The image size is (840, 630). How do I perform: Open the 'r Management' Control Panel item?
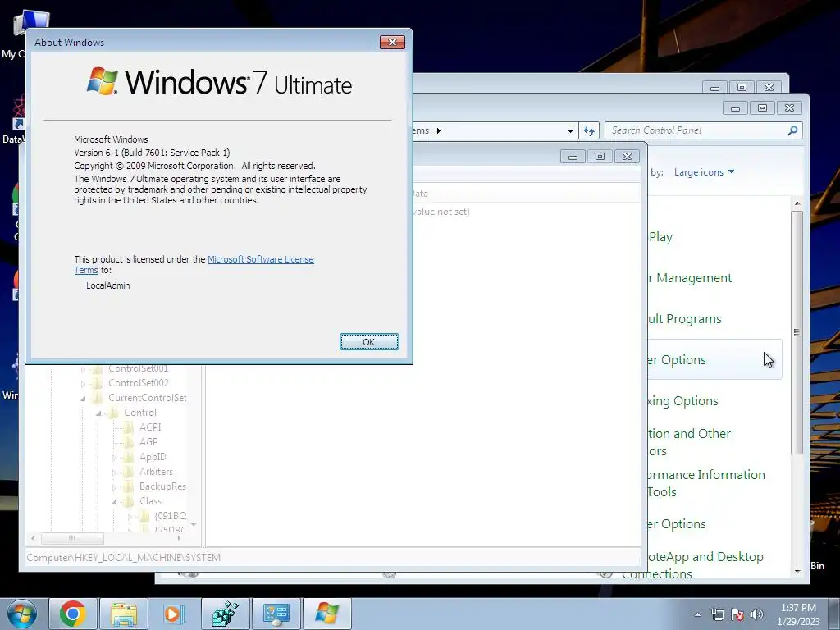(x=689, y=277)
